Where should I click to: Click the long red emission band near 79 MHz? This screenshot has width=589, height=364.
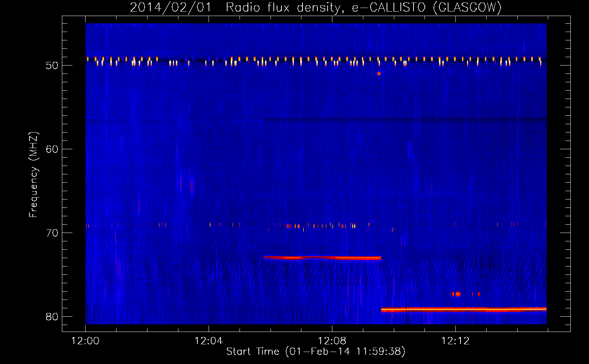tap(464, 310)
